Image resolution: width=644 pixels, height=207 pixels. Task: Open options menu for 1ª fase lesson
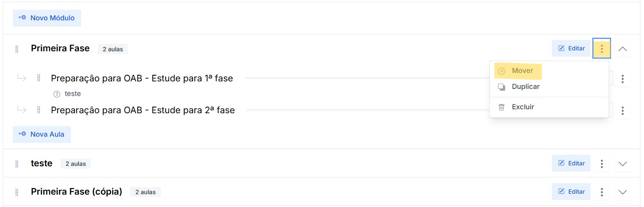(622, 79)
